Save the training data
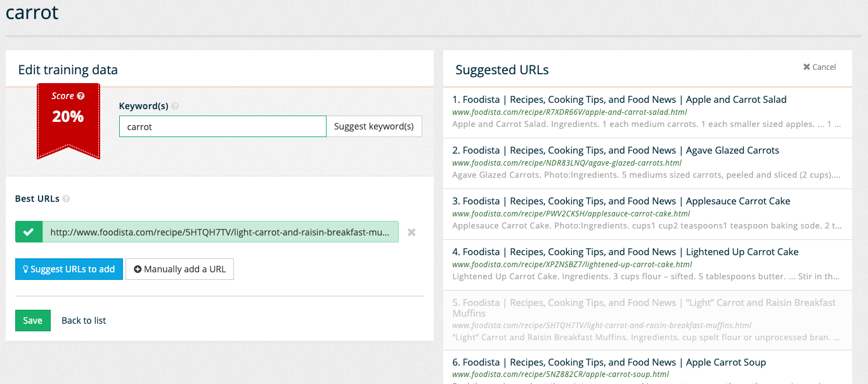The image size is (868, 384). (x=32, y=320)
